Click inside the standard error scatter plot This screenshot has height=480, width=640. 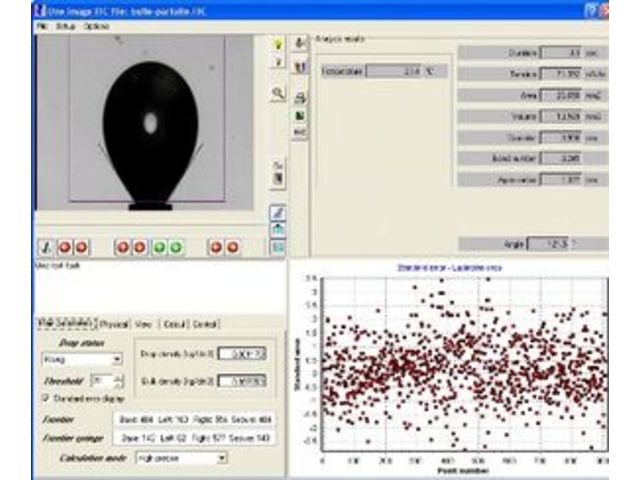(464, 364)
